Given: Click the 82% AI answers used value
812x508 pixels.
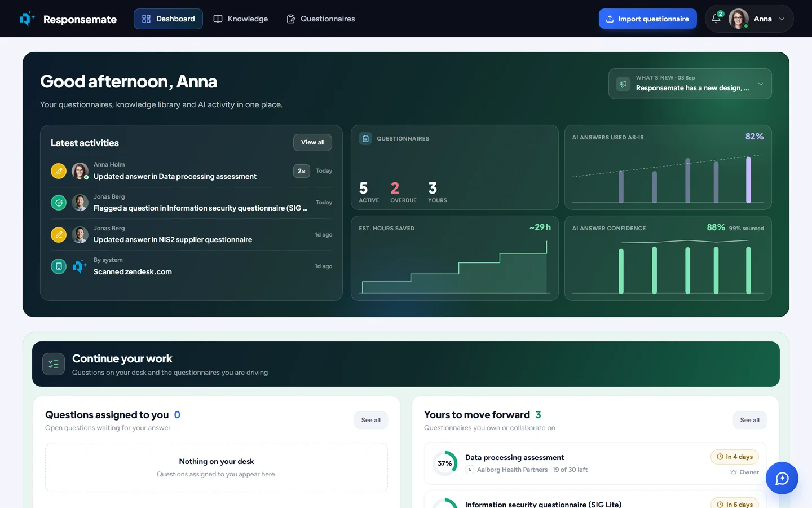Looking at the screenshot, I should [754, 137].
